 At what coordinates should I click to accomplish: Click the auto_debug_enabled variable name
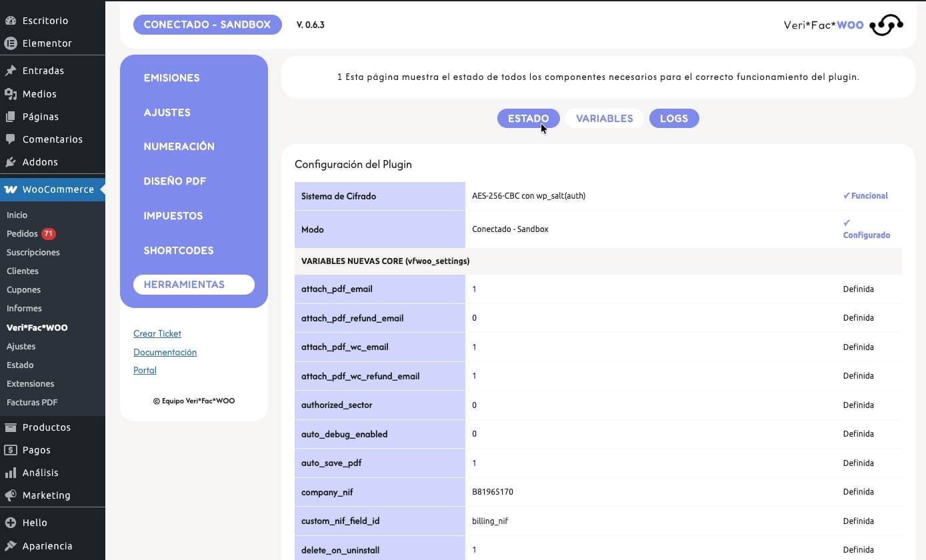[x=345, y=434]
